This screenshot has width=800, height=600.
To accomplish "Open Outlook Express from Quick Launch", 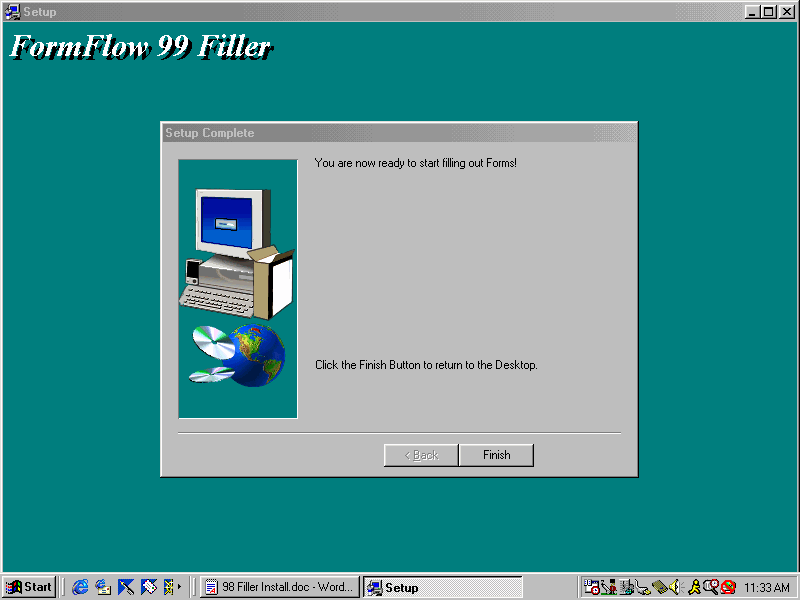I will (x=103, y=587).
